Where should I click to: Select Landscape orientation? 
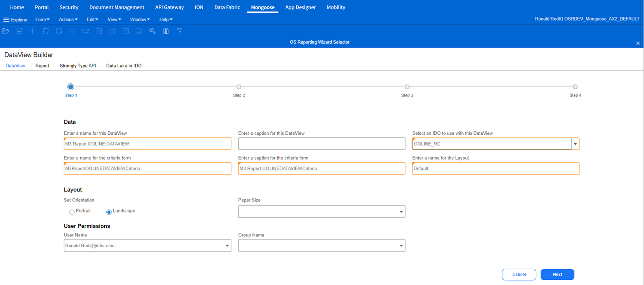pyautogui.click(x=109, y=212)
